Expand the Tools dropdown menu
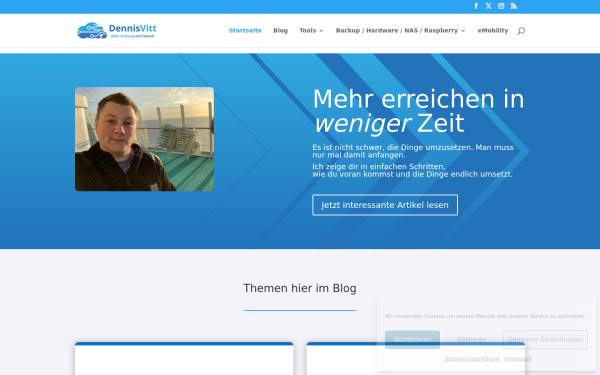The width and height of the screenshot is (600, 375). 311,30
